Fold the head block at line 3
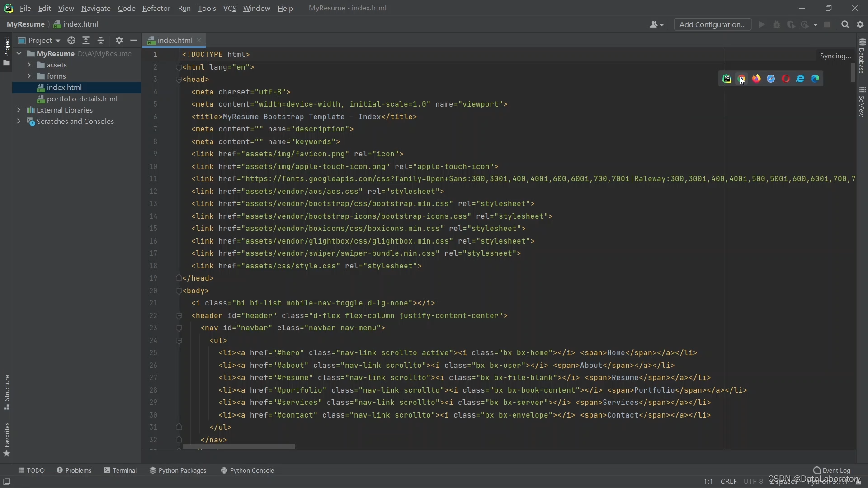The width and height of the screenshot is (868, 488). pos(179,80)
